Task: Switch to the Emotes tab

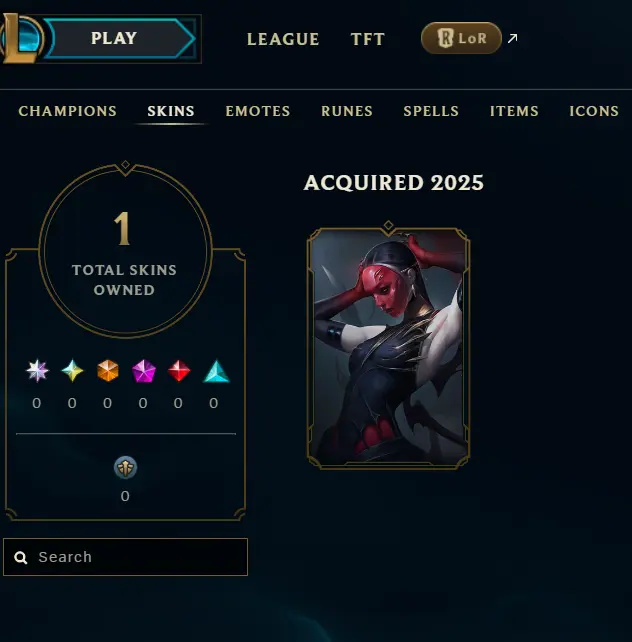Action: 258,111
